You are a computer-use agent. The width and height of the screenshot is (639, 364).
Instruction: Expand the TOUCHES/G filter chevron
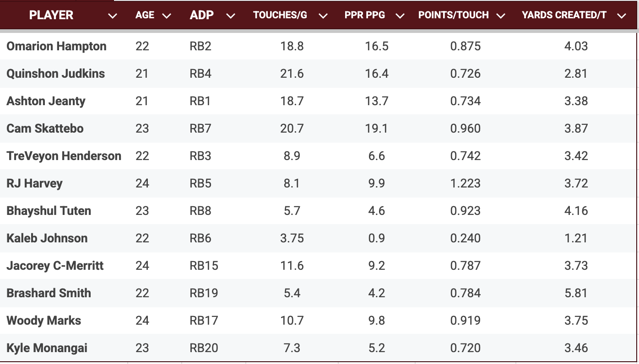[x=323, y=15]
